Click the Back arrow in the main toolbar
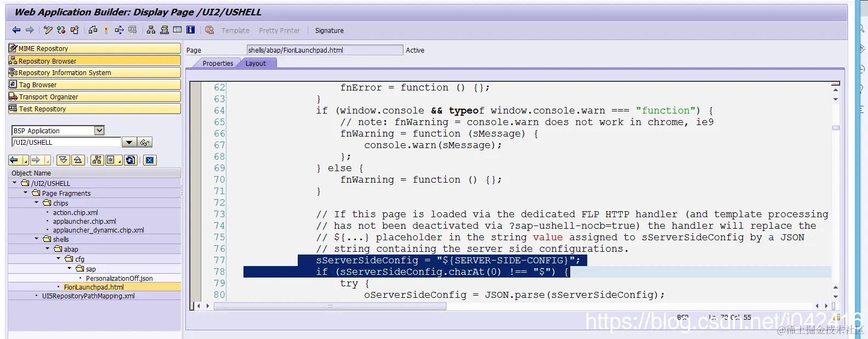 [x=16, y=30]
